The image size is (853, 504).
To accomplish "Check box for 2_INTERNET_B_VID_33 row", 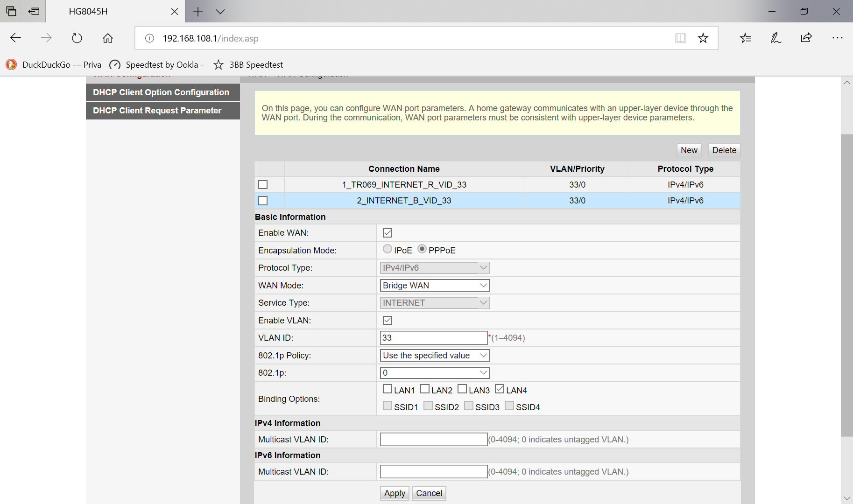I will (x=263, y=201).
